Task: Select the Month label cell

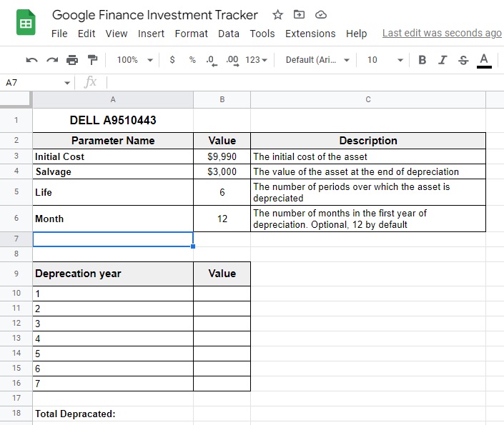Action: pos(113,219)
